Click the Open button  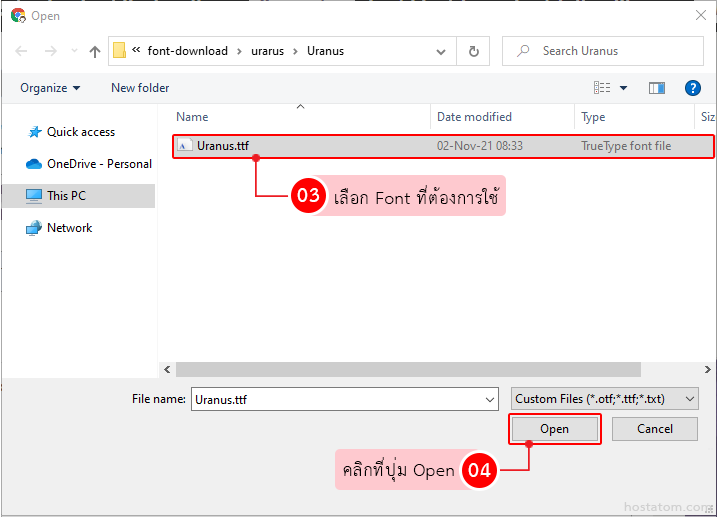[x=554, y=429]
